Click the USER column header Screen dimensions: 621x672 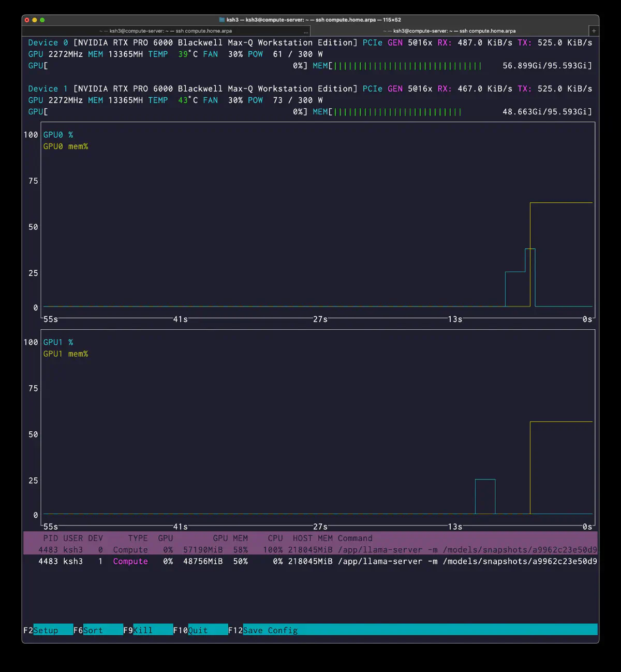click(x=73, y=538)
